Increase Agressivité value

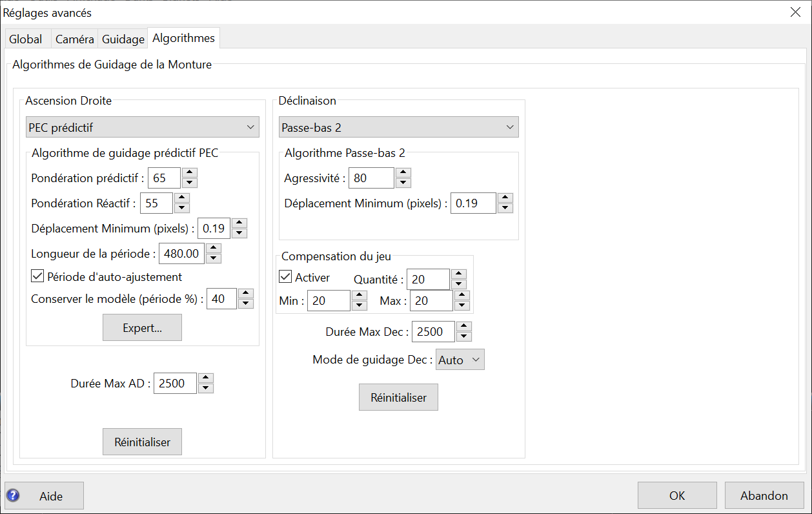[x=403, y=172]
